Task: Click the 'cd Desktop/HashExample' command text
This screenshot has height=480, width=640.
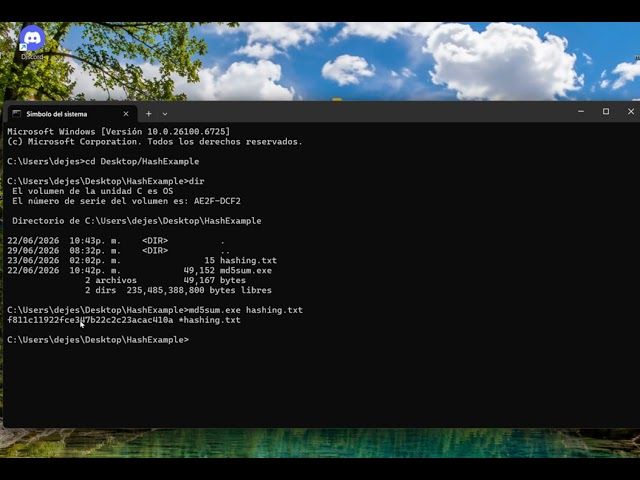Action: click(x=142, y=162)
